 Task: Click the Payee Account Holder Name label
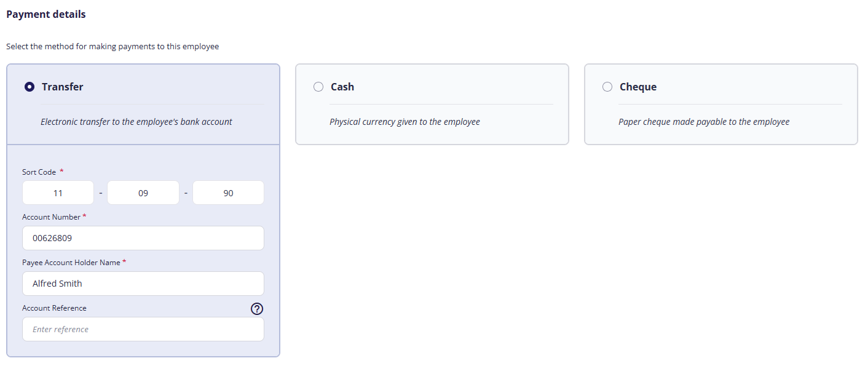71,263
